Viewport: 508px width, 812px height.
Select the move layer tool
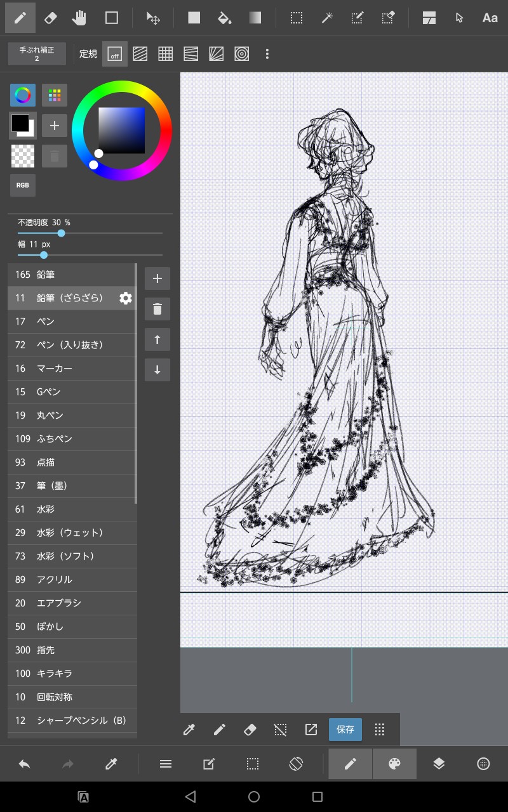(x=153, y=18)
